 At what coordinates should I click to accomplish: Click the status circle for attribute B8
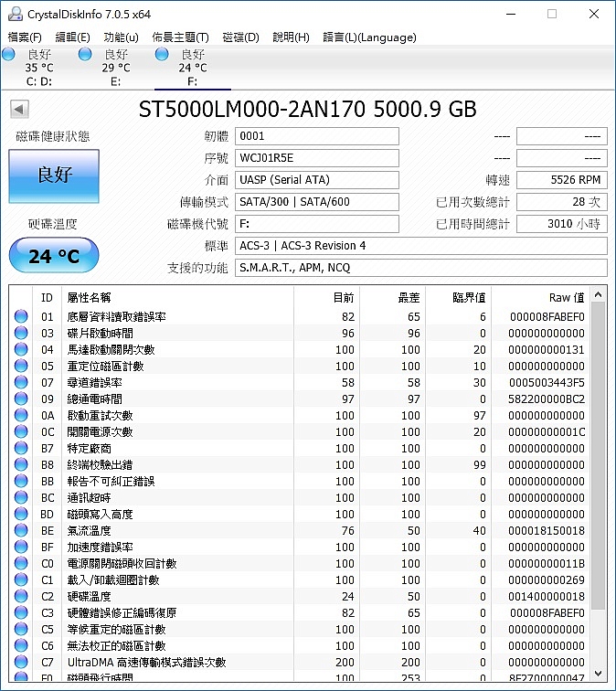(x=21, y=464)
